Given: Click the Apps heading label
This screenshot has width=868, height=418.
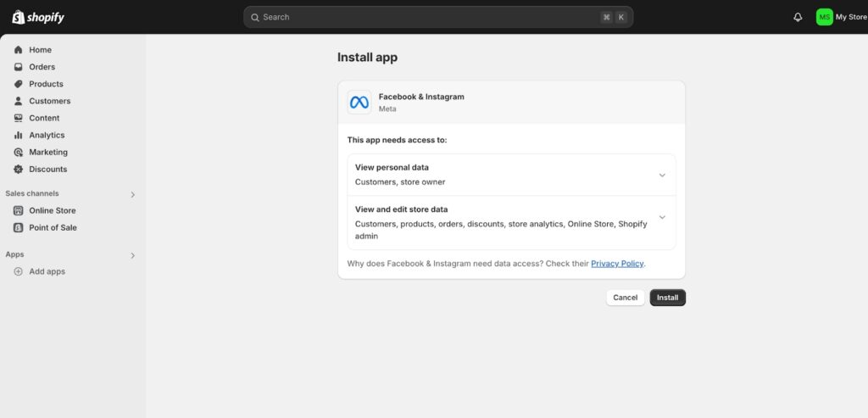Looking at the screenshot, I should [x=14, y=254].
